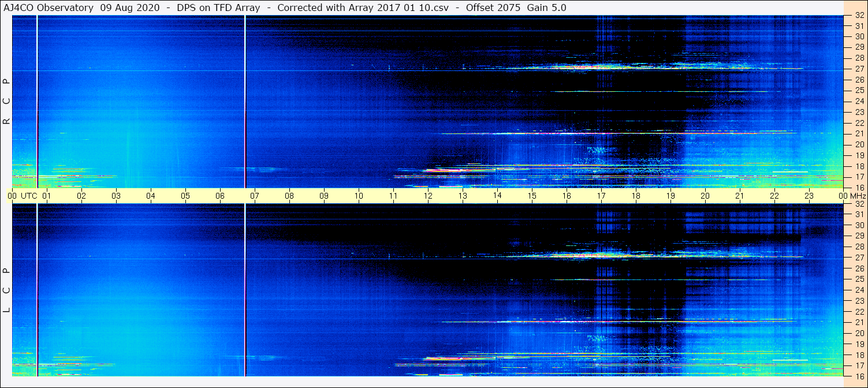Select the 10 hour tick label
The height and width of the screenshot is (388, 868).
click(359, 196)
